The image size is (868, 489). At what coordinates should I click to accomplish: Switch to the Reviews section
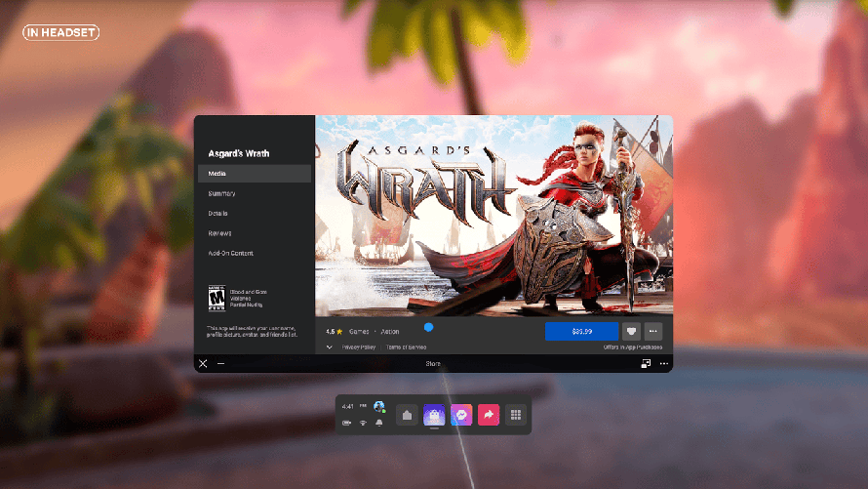(219, 233)
